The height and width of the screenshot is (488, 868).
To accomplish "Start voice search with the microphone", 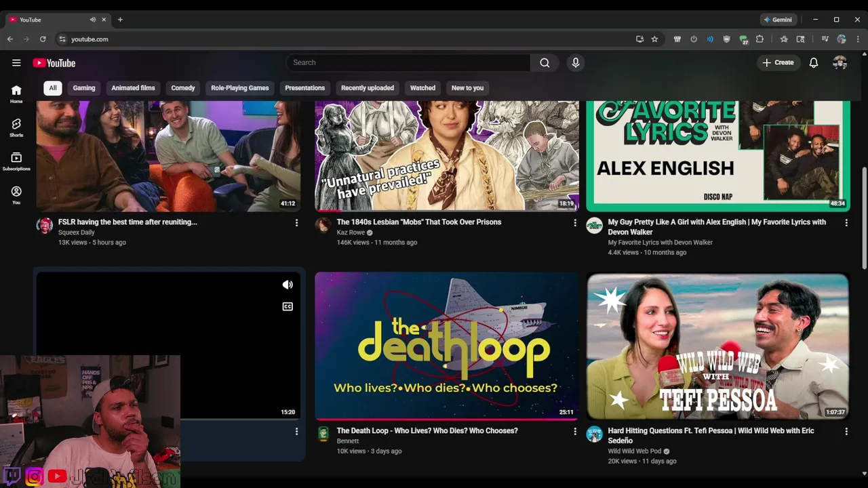I will click(x=576, y=62).
